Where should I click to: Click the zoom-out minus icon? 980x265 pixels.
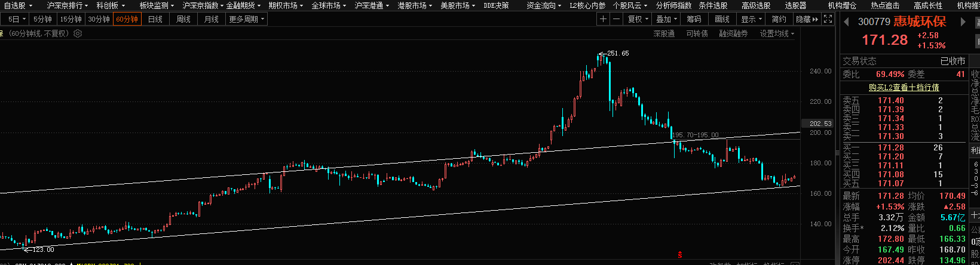click(x=617, y=19)
